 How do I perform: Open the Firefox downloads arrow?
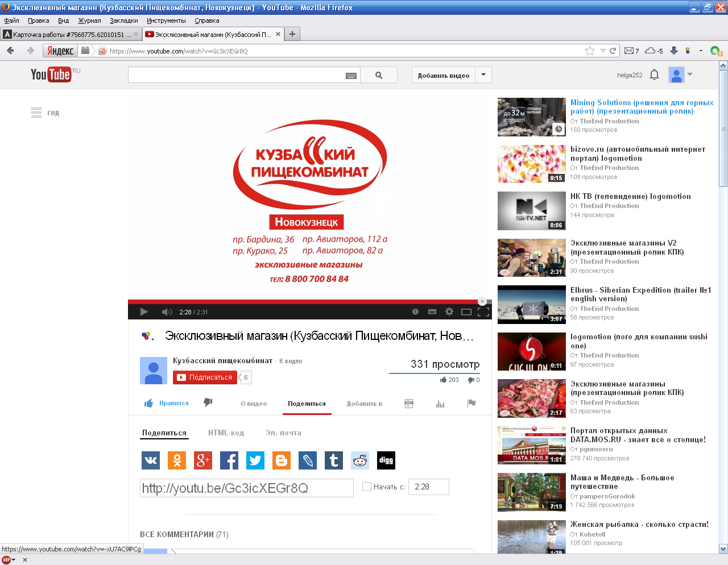pos(674,51)
